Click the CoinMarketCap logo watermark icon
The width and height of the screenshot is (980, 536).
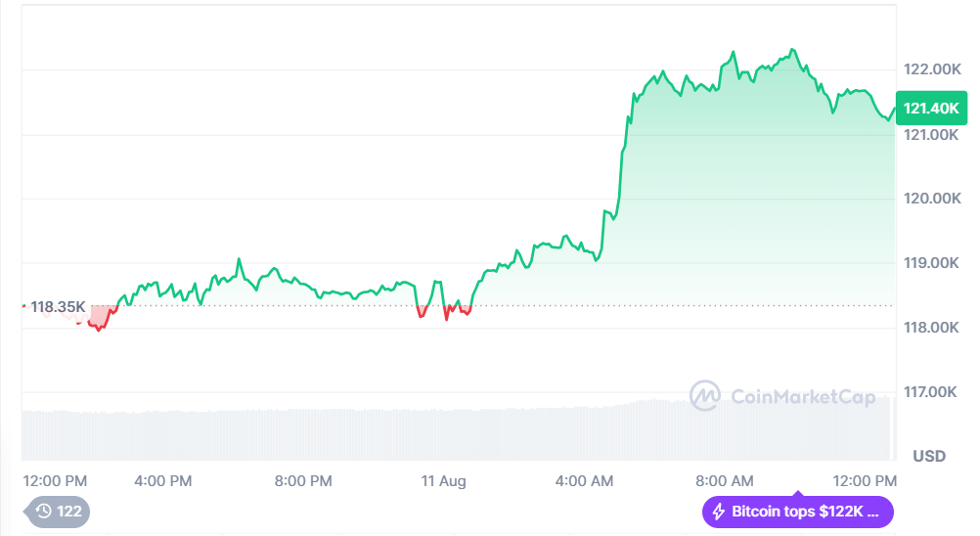pyautogui.click(x=705, y=396)
